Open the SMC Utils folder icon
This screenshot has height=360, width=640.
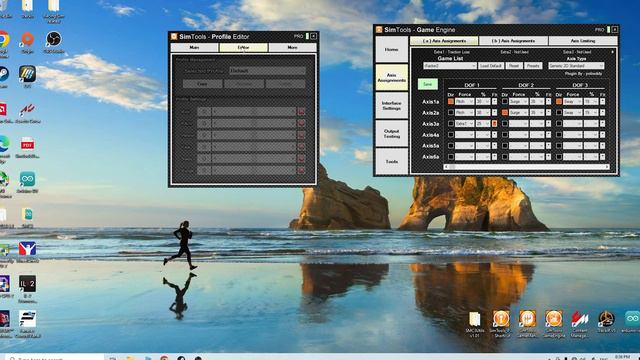[x=474, y=319]
